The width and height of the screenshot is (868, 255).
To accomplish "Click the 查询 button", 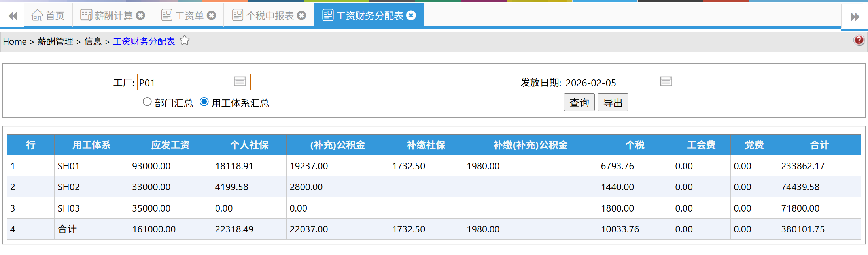I will pyautogui.click(x=579, y=103).
